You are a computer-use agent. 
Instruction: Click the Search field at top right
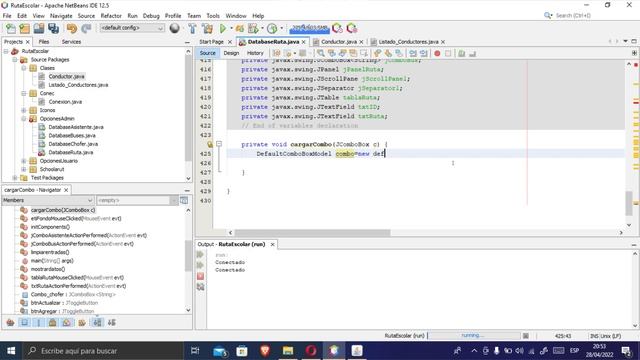(x=573, y=16)
